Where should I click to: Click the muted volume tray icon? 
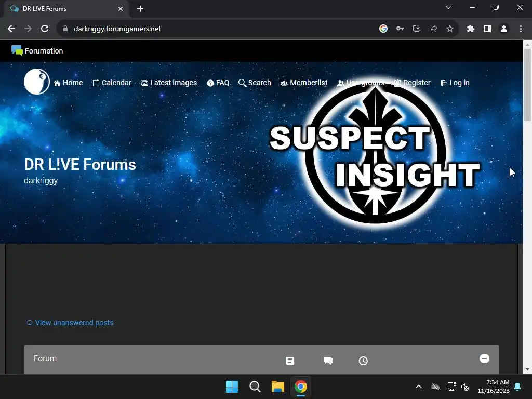click(x=465, y=387)
